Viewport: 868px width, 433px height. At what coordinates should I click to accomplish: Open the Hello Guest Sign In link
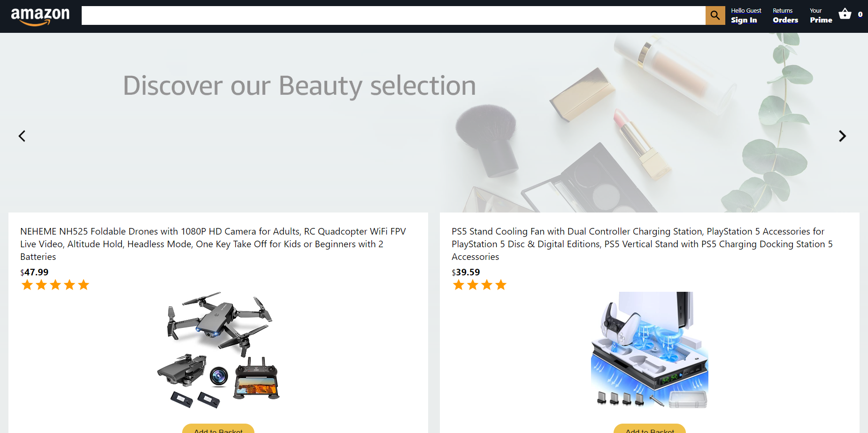coord(746,15)
